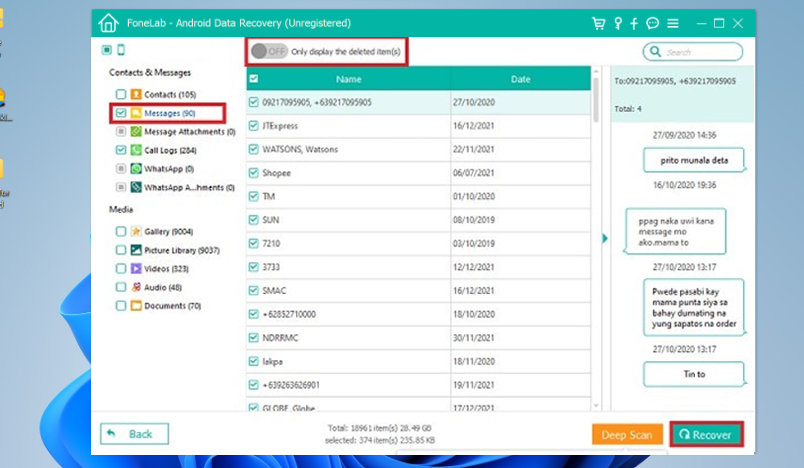This screenshot has width=804, height=468.
Task: Click the Contacts category icon
Action: click(x=136, y=94)
